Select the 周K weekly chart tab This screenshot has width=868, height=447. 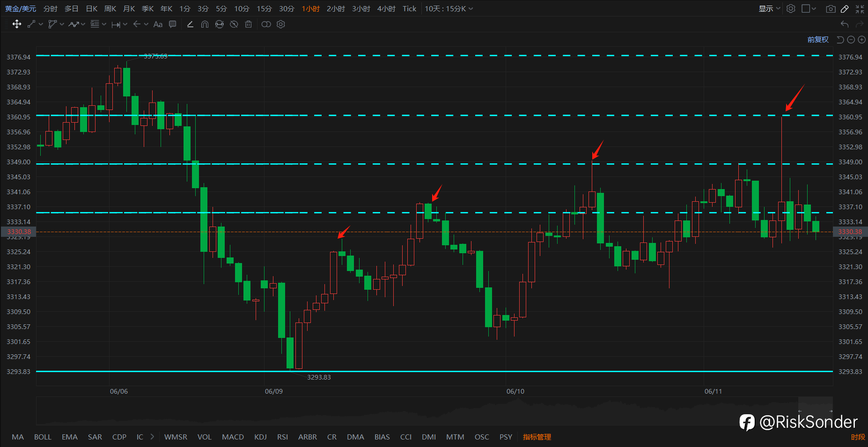110,8
